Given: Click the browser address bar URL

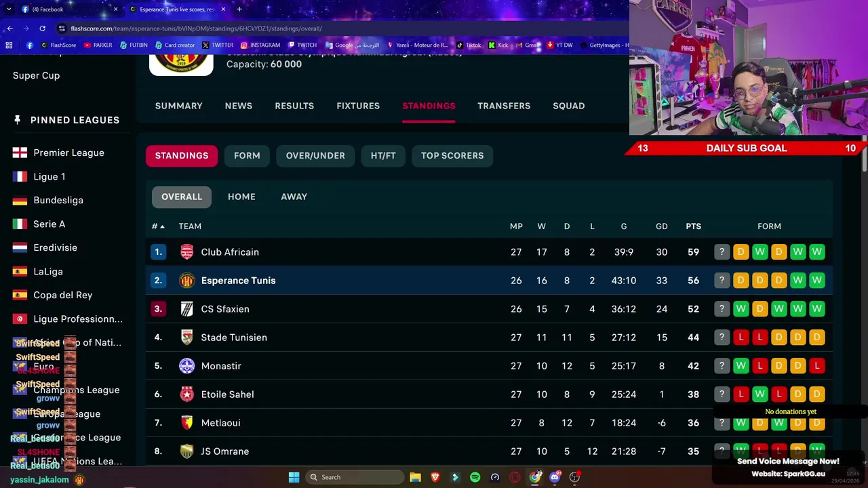Looking at the screenshot, I should pos(196,28).
